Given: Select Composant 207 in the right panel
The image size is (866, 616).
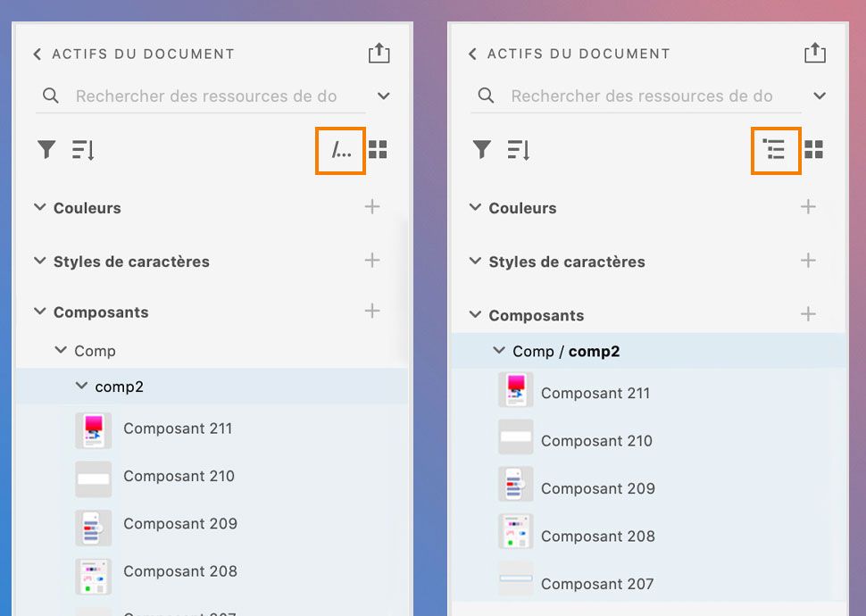Looking at the screenshot, I should pyautogui.click(x=598, y=583).
